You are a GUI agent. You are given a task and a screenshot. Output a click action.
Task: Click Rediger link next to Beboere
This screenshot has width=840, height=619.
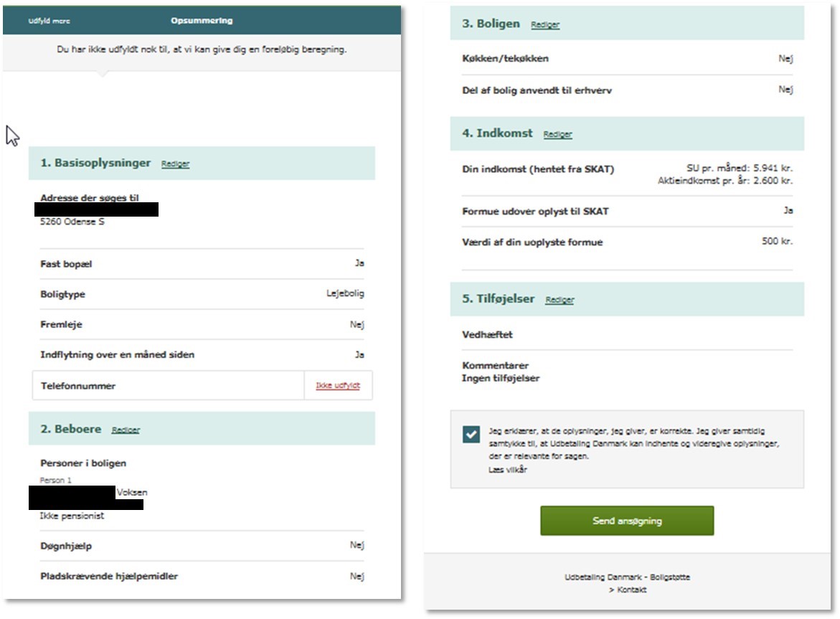[x=126, y=430]
